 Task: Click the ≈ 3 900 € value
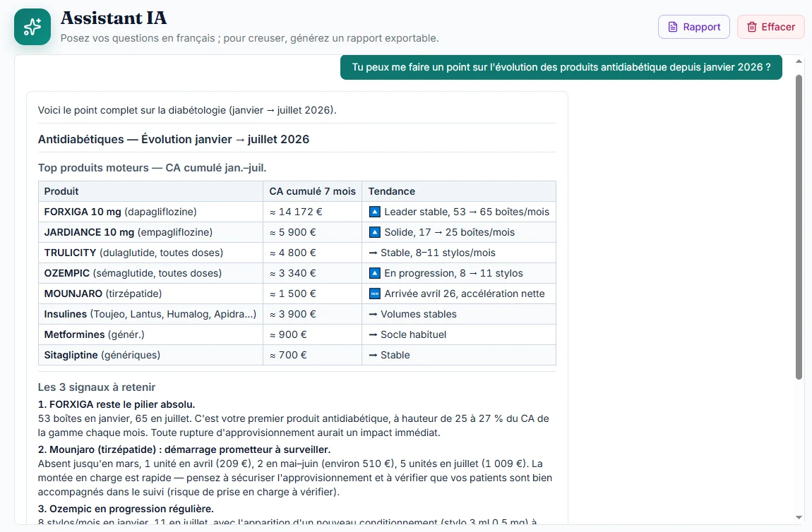(x=292, y=314)
